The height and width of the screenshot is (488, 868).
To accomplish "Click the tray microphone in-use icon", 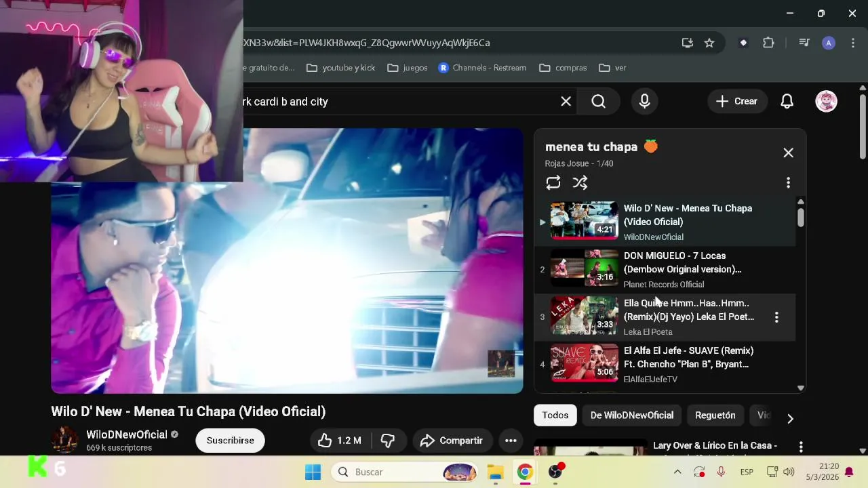I will [x=721, y=472].
